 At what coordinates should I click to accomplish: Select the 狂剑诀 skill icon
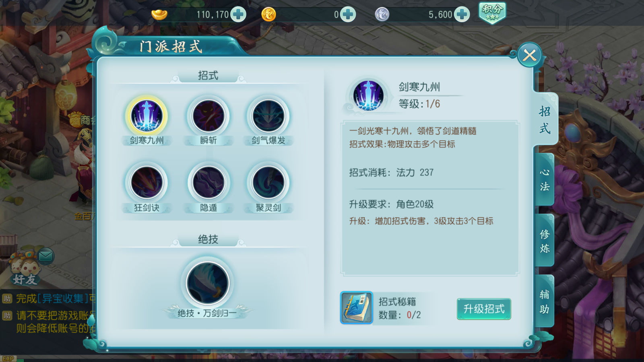pyautogui.click(x=147, y=183)
